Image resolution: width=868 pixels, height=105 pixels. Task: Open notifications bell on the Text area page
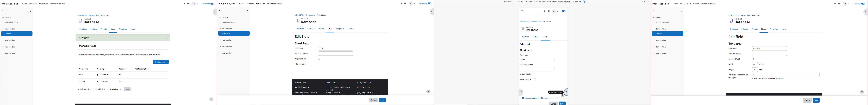coord(835,4)
